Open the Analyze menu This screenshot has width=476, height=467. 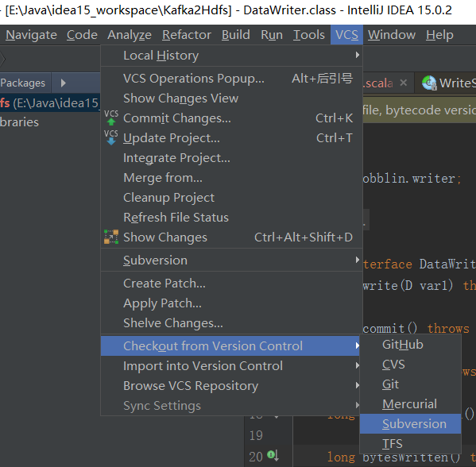point(130,35)
